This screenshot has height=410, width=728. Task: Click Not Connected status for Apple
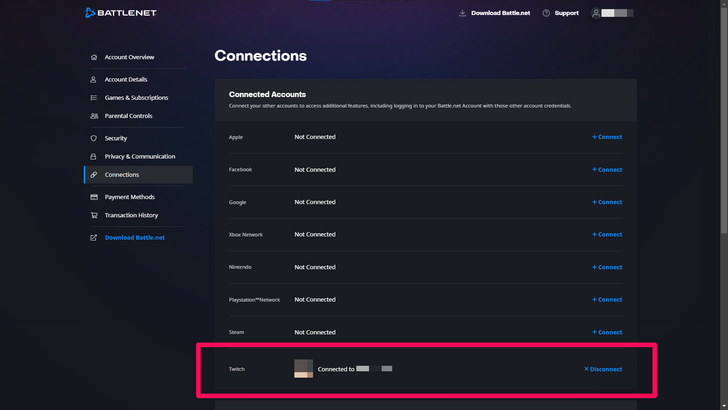(x=315, y=137)
